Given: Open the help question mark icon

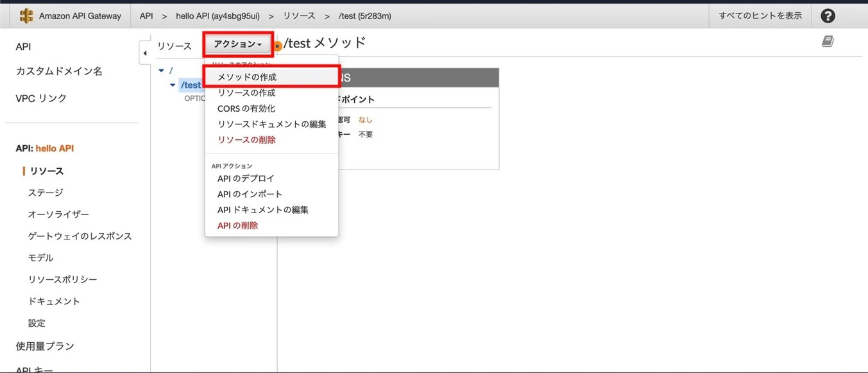Looking at the screenshot, I should coord(828,16).
